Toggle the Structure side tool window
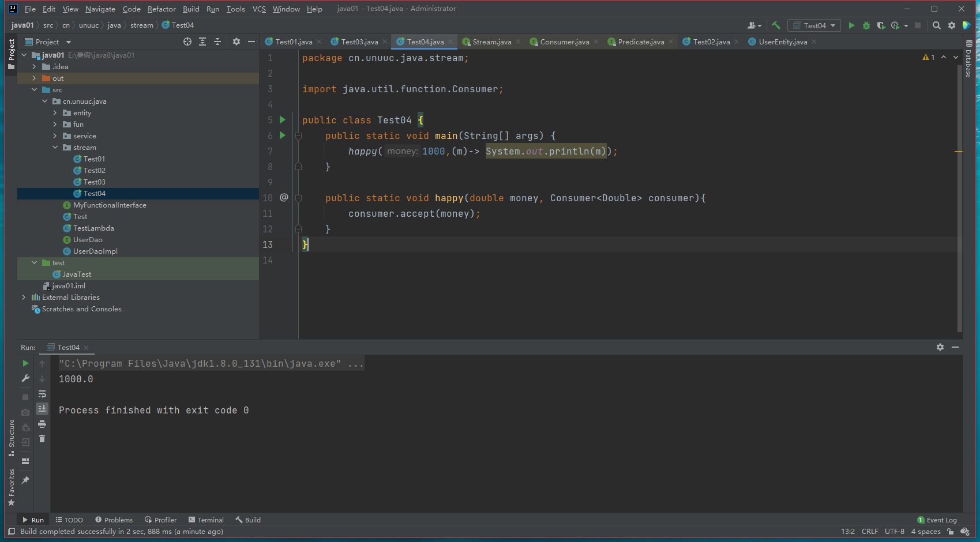The image size is (980, 542). [x=11, y=438]
